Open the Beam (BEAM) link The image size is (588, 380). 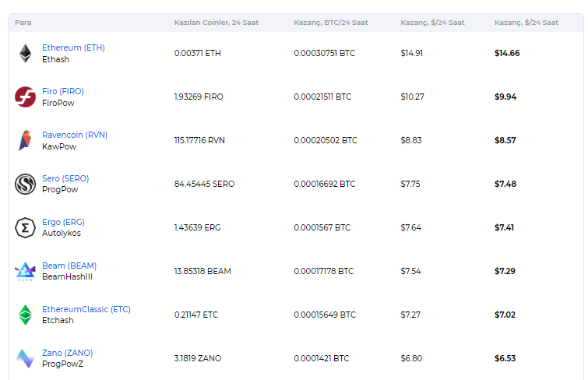69,266
